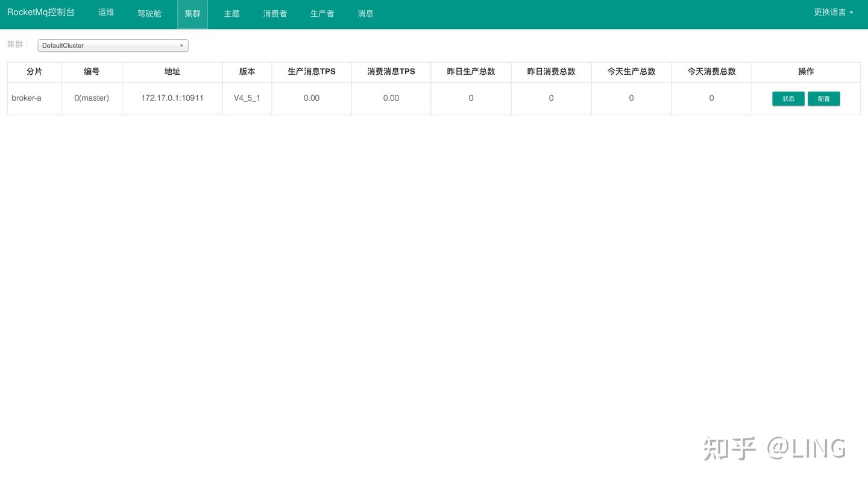The height and width of the screenshot is (483, 868).
Task: Click the version value V4_5_1
Action: click(247, 98)
